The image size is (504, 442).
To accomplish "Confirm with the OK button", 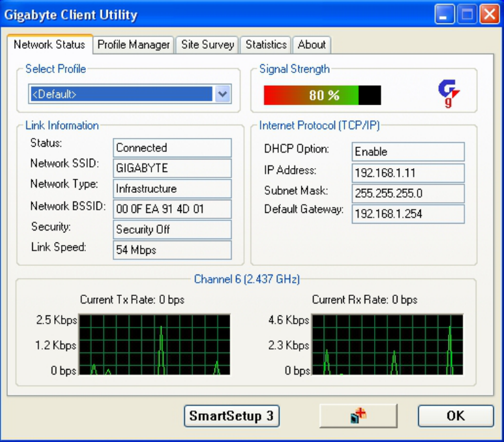I will click(x=456, y=416).
